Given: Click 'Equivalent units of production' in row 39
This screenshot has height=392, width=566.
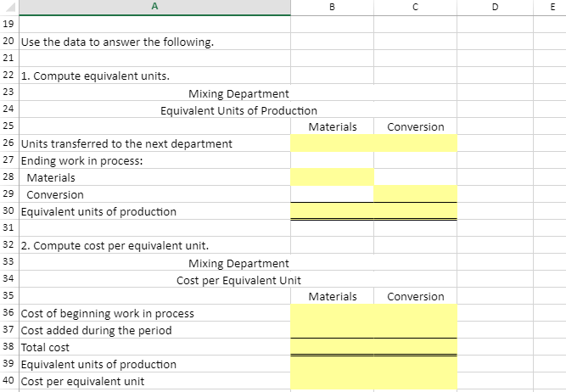Looking at the screenshot, I should tap(98, 364).
